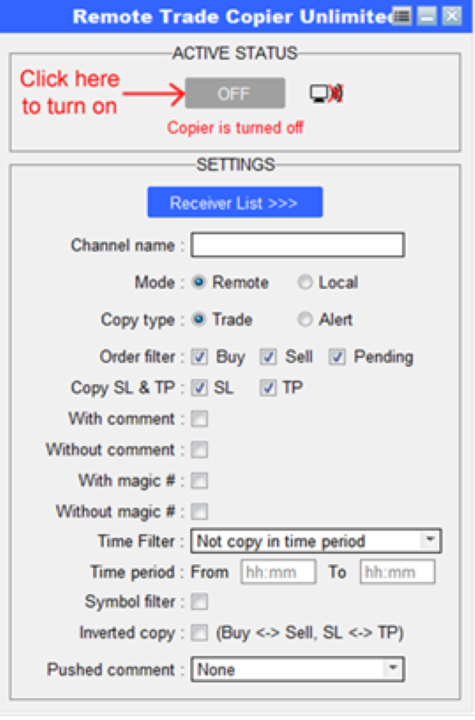Choose Alert copy type
This screenshot has width=475, height=720.
pyautogui.click(x=305, y=319)
